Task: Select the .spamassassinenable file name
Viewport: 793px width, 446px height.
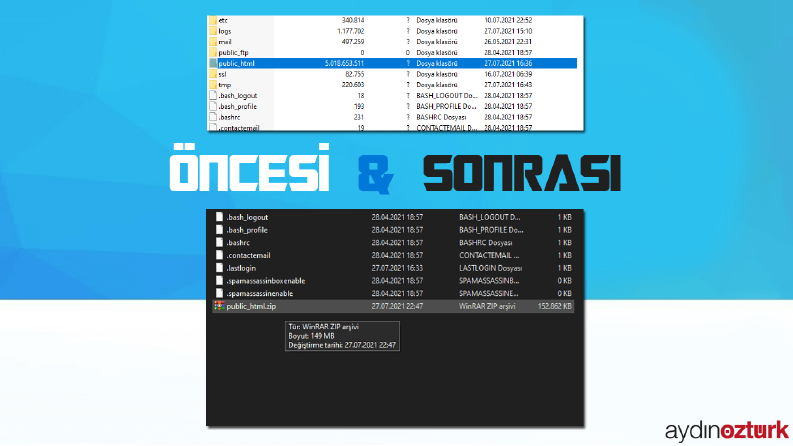Action: coord(259,293)
